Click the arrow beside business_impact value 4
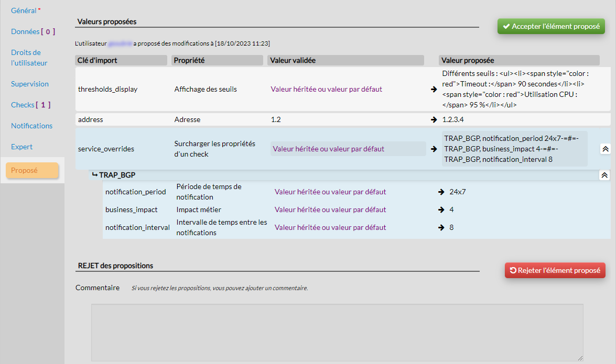The height and width of the screenshot is (364, 616). click(x=441, y=209)
